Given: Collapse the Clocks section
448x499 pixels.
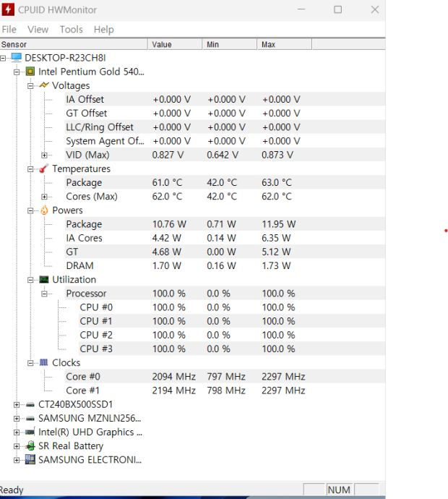Looking at the screenshot, I should pyautogui.click(x=30, y=363).
